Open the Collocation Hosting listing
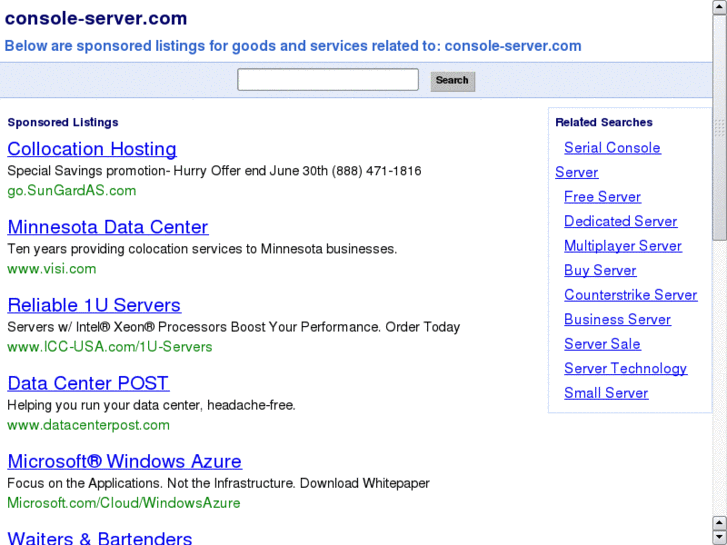Screen dimensions: 727x545 92,149
